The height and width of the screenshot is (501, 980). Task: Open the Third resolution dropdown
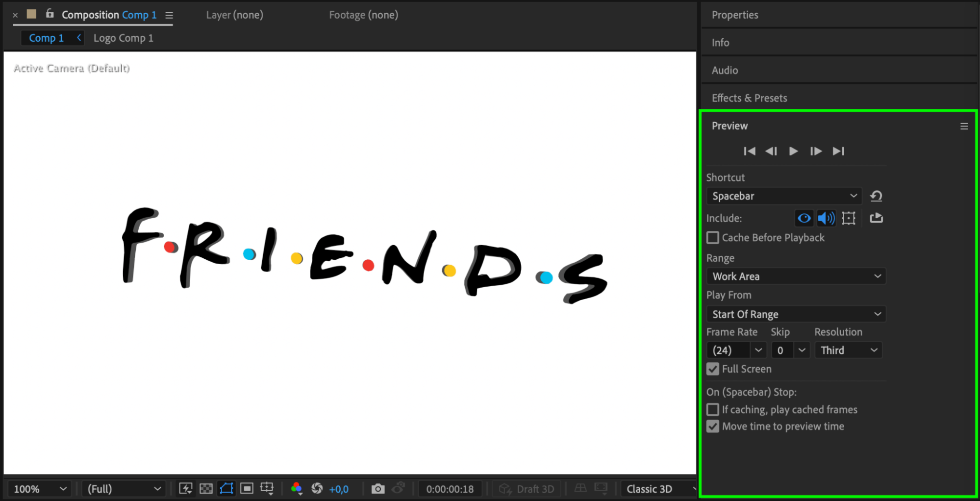pos(848,351)
